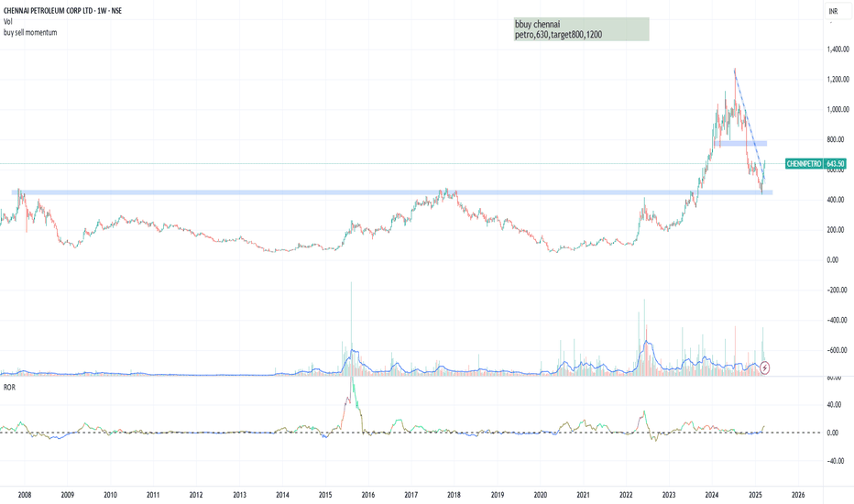Viewport: 854px width, 504px height.
Task: Click the 1,000.00 price axis label
Action: click(x=838, y=110)
